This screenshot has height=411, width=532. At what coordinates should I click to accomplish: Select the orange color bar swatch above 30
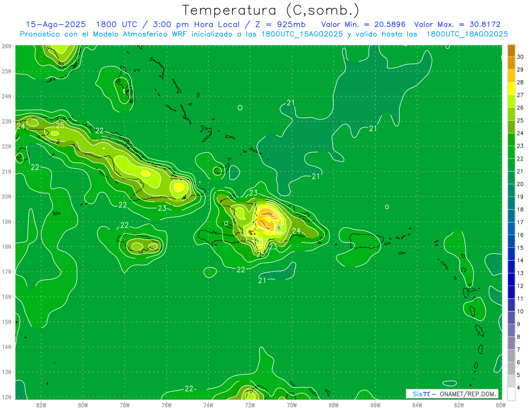point(511,51)
